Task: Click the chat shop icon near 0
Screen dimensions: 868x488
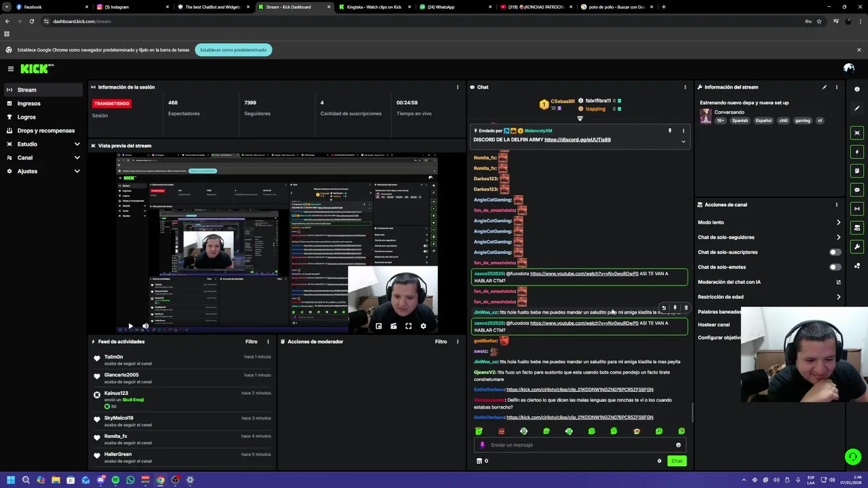Action: (x=479, y=461)
